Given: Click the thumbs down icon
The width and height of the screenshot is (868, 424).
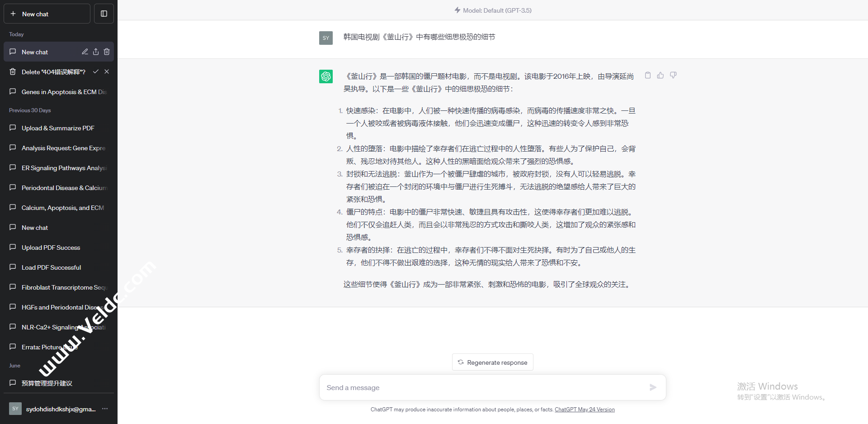Looking at the screenshot, I should (673, 76).
